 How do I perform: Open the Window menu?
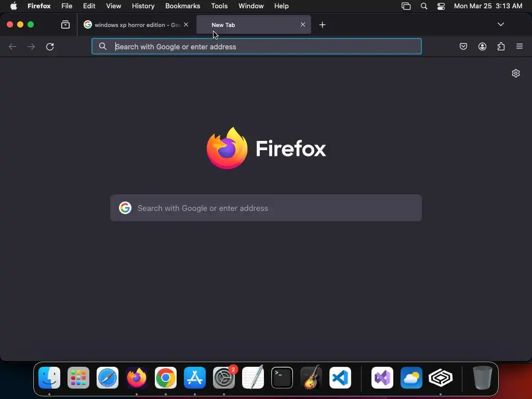click(x=251, y=6)
